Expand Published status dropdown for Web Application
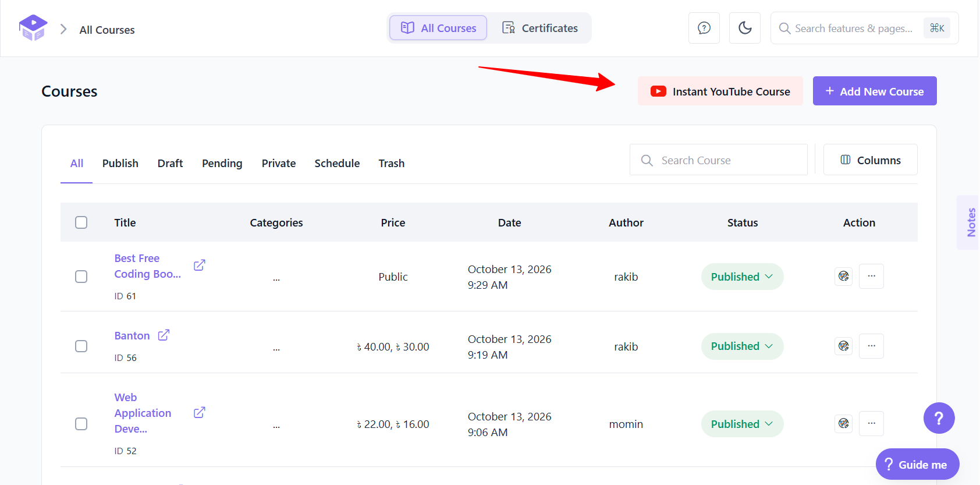Screen dimensions: 980x485 pyautogui.click(x=742, y=424)
